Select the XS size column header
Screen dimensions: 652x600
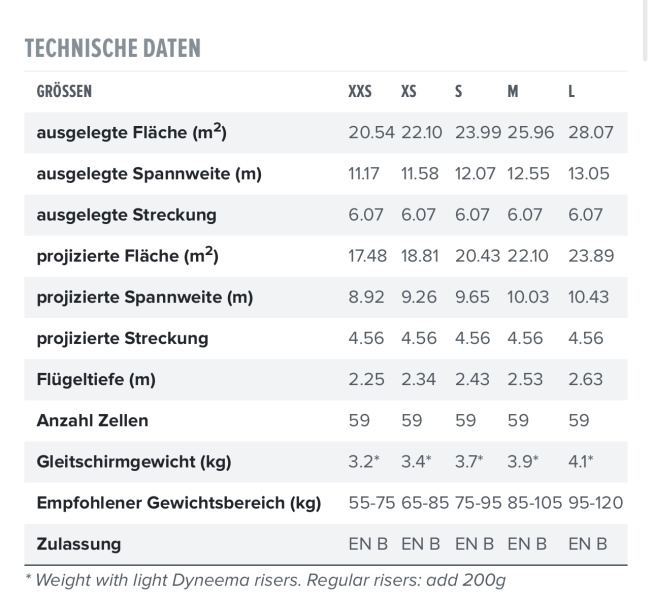[x=409, y=91]
